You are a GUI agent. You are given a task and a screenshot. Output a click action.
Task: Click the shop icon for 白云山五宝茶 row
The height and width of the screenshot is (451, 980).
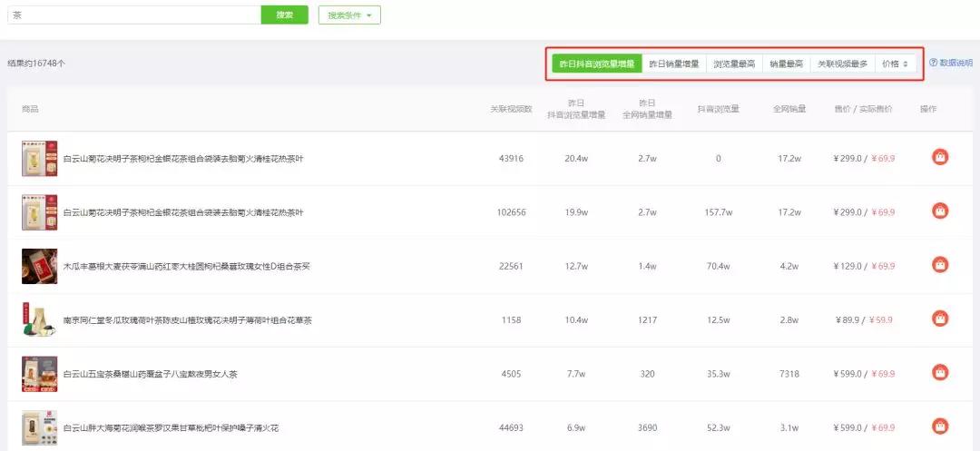click(x=940, y=373)
